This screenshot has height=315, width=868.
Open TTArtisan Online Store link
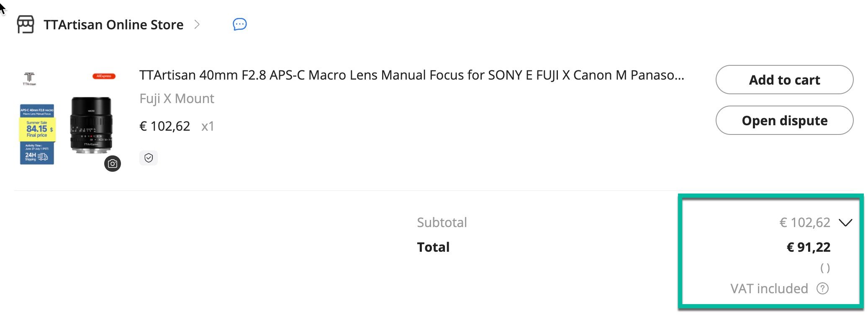[113, 25]
